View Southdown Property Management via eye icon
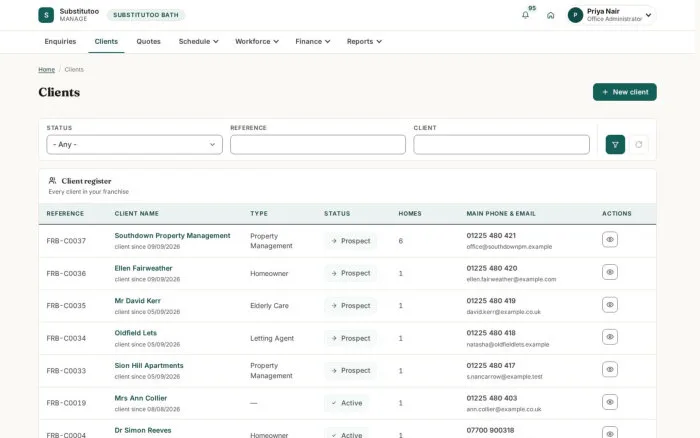The height and width of the screenshot is (438, 700). pyautogui.click(x=610, y=240)
